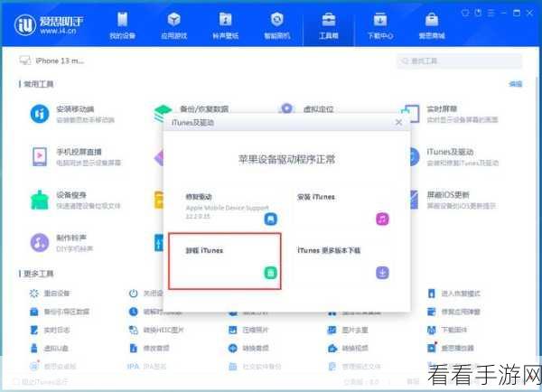Select 备份引导区数据 (Backup boot data) tool
Viewport: 542px width, 392px height.
60,312
